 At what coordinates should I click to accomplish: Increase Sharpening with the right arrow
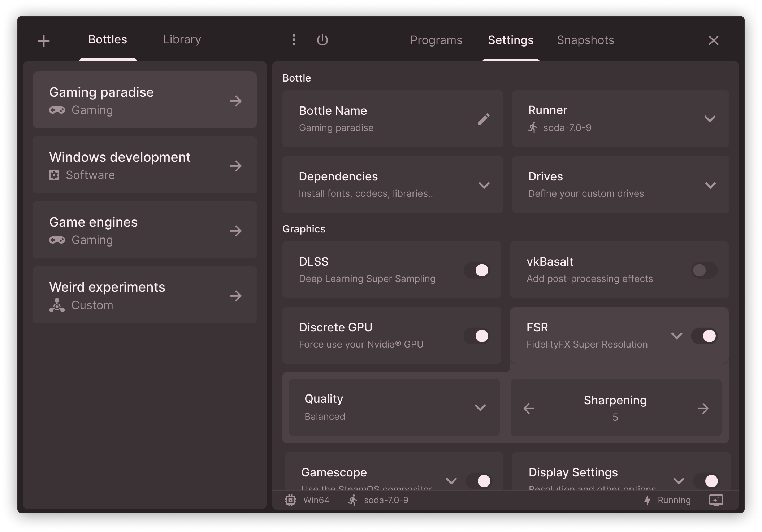703,409
